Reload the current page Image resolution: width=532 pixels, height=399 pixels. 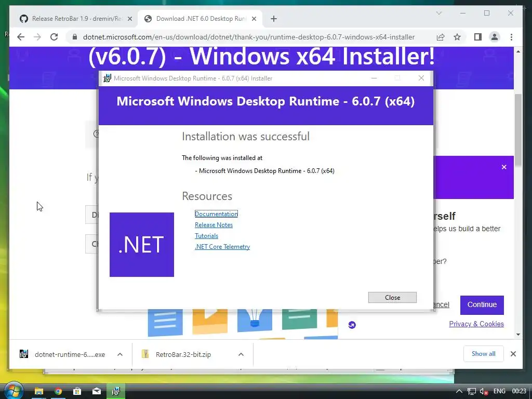tap(54, 37)
